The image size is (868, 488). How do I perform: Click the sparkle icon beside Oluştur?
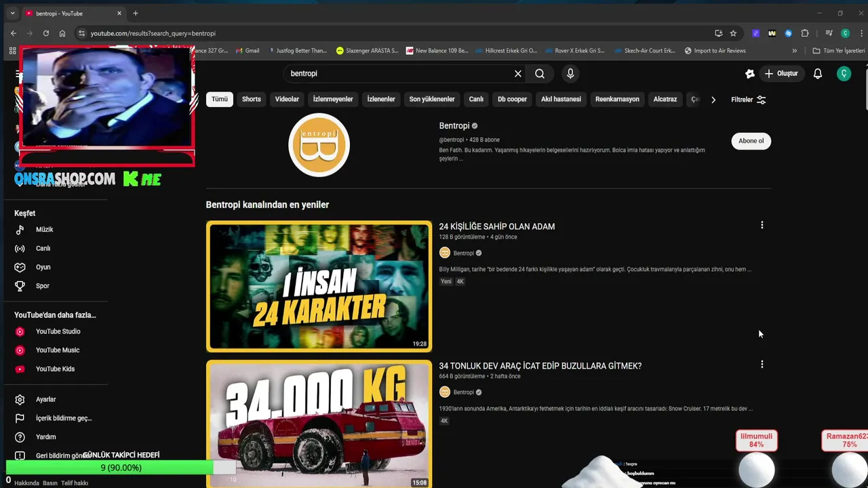[x=749, y=73]
